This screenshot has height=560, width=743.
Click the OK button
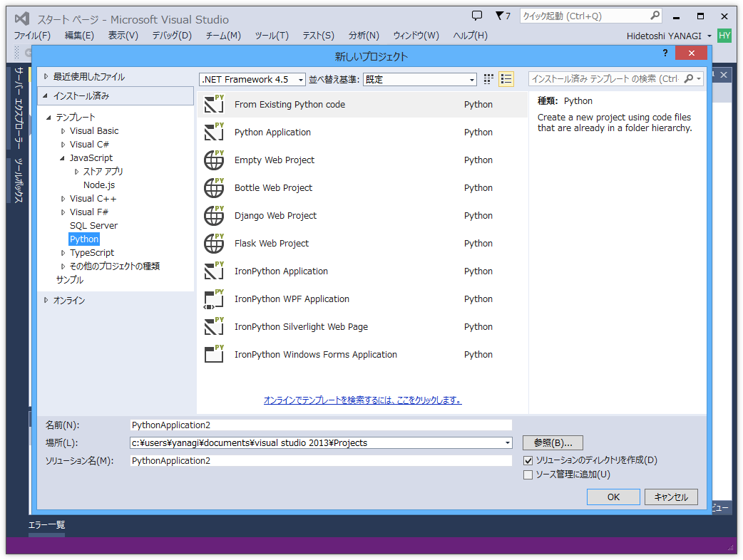click(613, 497)
